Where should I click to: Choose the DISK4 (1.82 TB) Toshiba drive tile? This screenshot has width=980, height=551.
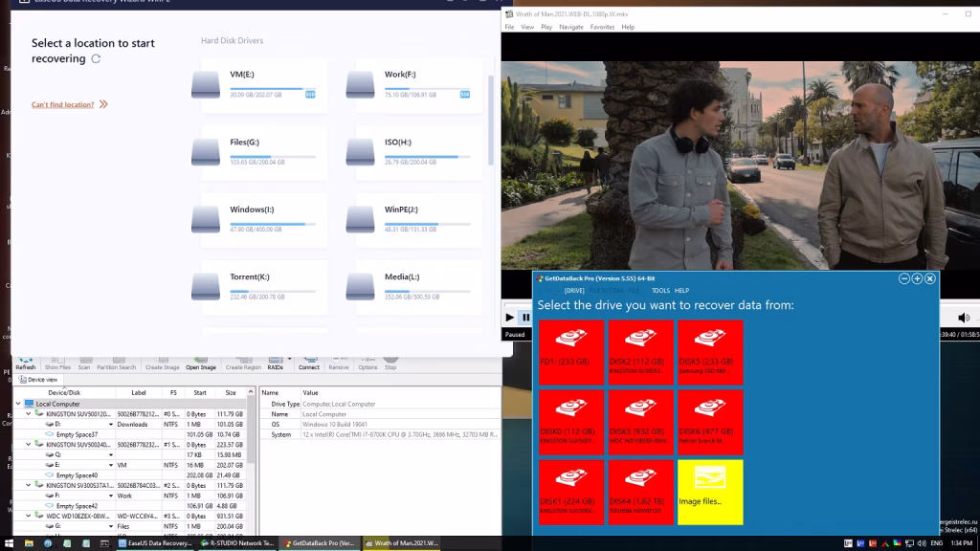(640, 492)
